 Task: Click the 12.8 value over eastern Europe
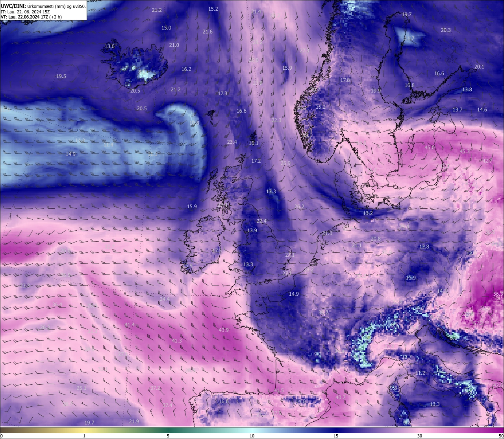424,247
